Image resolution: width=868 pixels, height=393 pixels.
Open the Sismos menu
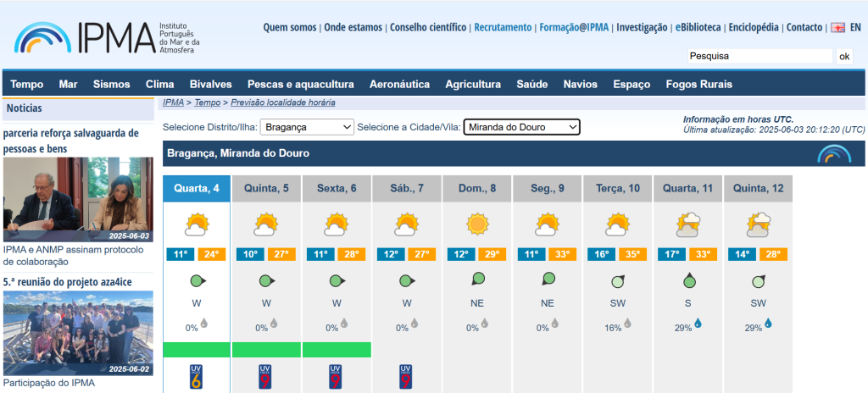(112, 84)
